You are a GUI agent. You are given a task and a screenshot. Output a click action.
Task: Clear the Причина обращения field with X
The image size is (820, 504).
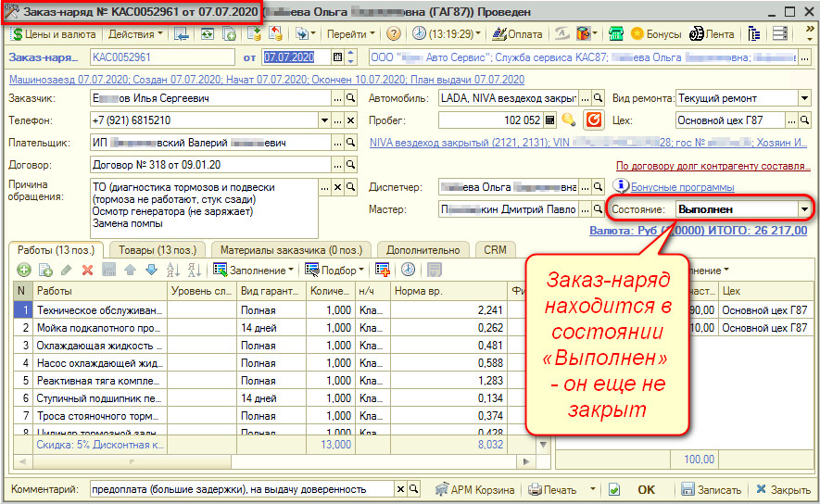[x=338, y=187]
